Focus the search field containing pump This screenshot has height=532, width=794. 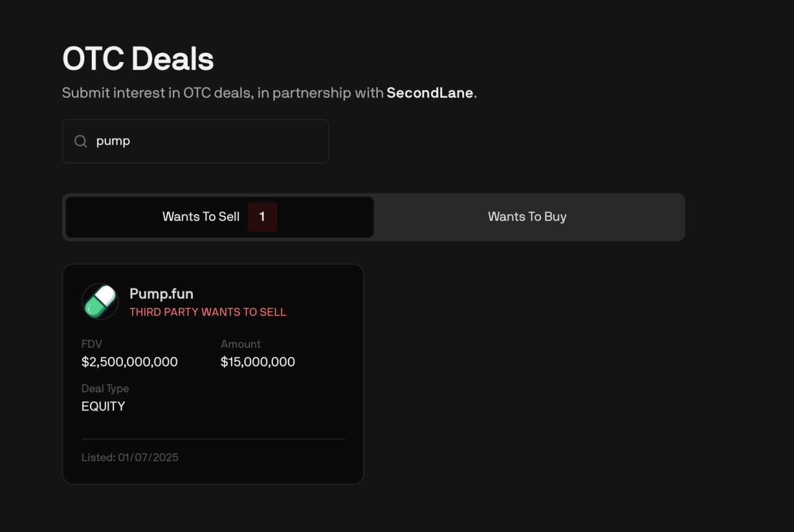point(195,141)
